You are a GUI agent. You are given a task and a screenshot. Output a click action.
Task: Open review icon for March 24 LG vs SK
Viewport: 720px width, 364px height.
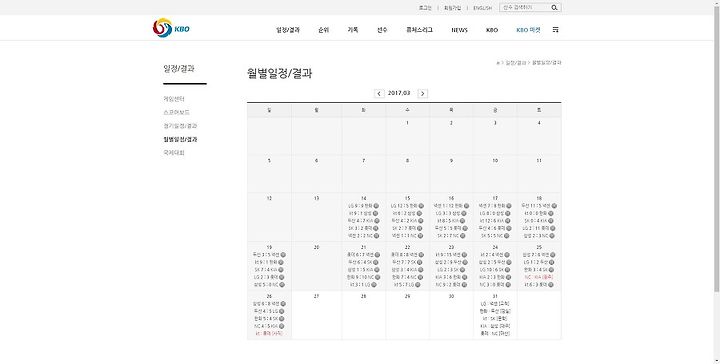507,270
